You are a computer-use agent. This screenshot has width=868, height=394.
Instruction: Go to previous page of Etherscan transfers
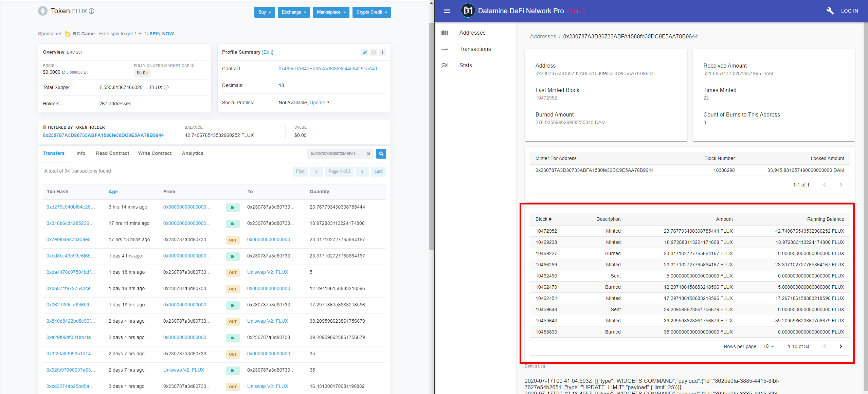(x=317, y=172)
